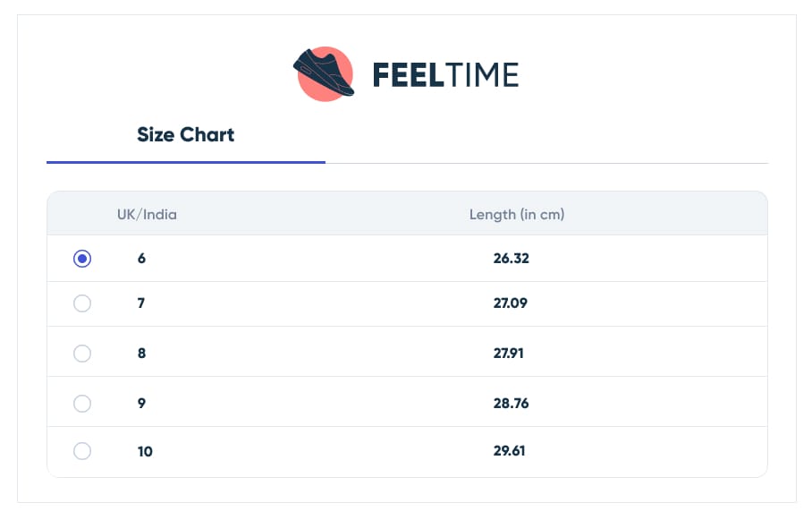The width and height of the screenshot is (812, 520).
Task: Click the FEELTIME brand name text
Action: 445,75
